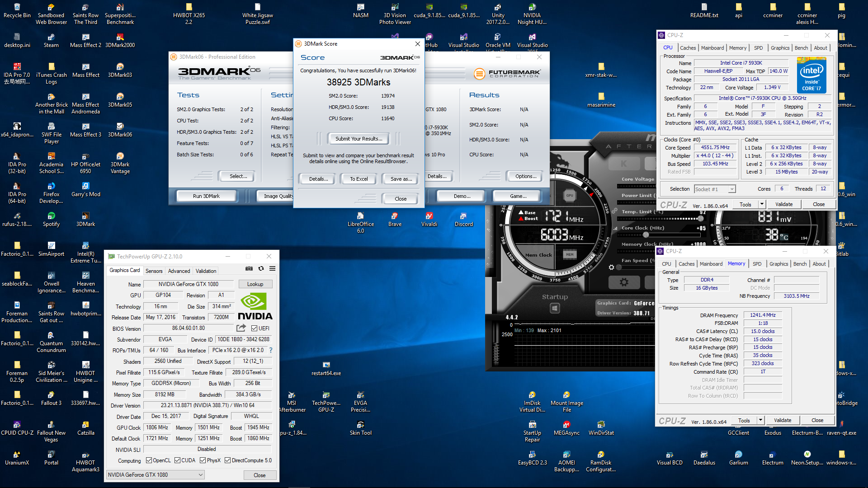Click the Name field showing NVIDIA GeForce GTX 1080
This screenshot has height=488, width=868.
188,284
